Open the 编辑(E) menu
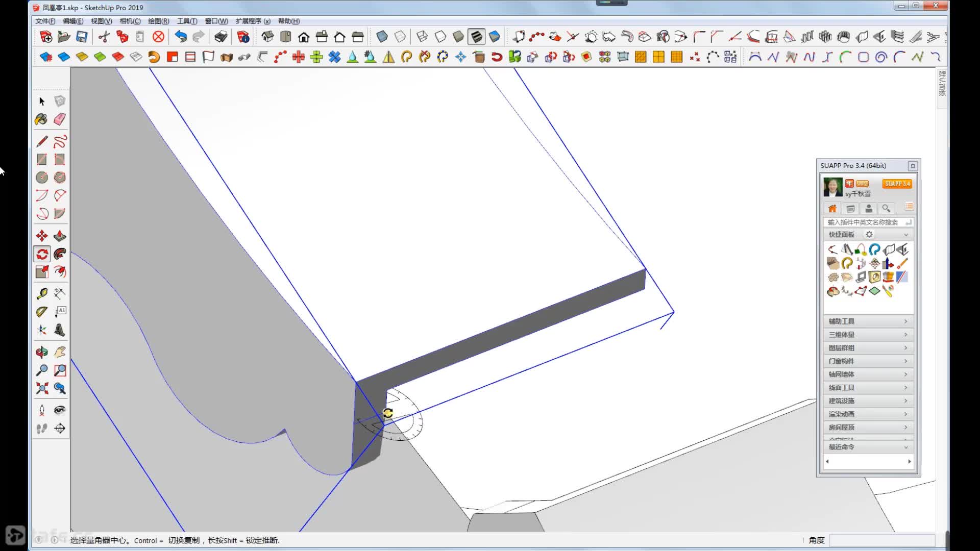This screenshot has height=551, width=980. click(x=73, y=21)
